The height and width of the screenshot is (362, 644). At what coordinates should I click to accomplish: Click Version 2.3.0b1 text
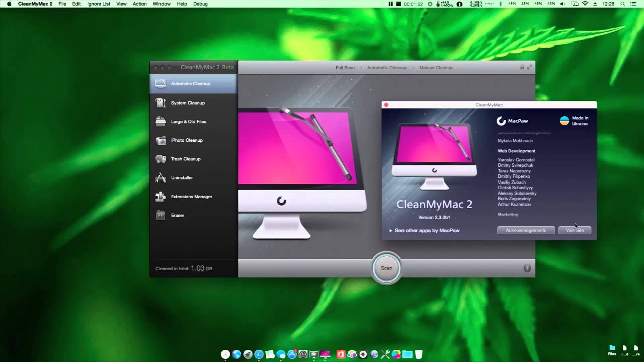434,217
